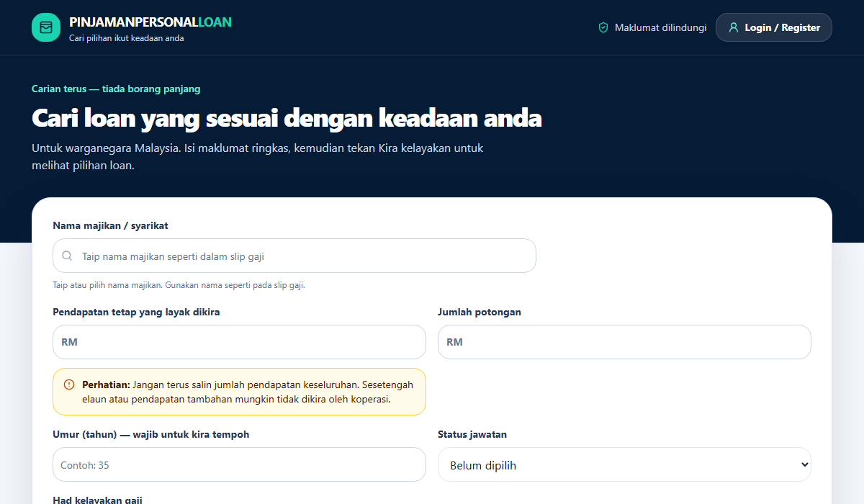The image size is (864, 504).
Task: Click the Maklumat dilindungi text
Action: pyautogui.click(x=660, y=27)
